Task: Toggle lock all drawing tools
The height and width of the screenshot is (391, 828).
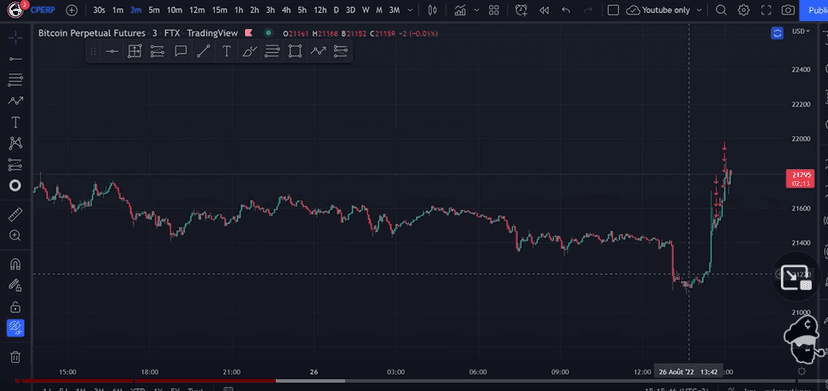Action: tap(15, 307)
